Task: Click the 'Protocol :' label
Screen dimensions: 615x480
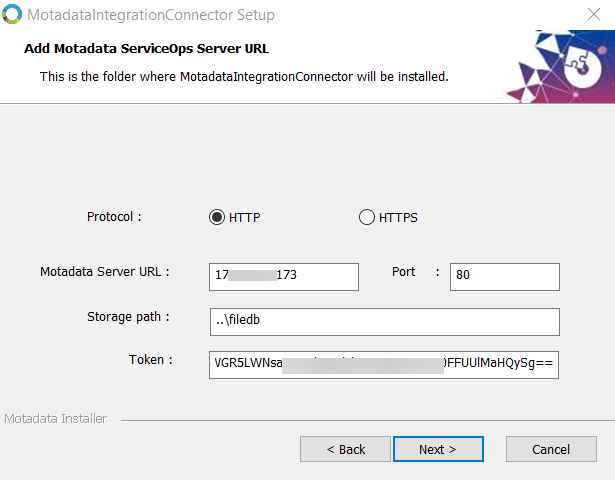Action: point(114,216)
